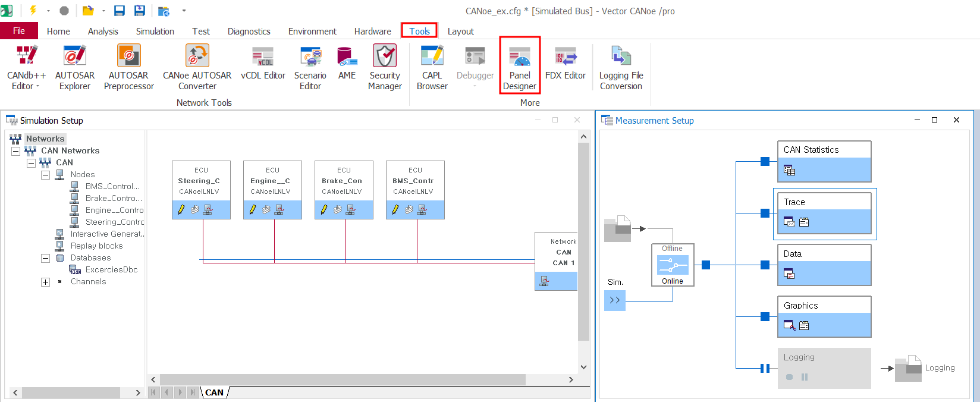Launch AUTOSAR Preprocessor
Viewport: 980px width, 402px height.
(128, 67)
